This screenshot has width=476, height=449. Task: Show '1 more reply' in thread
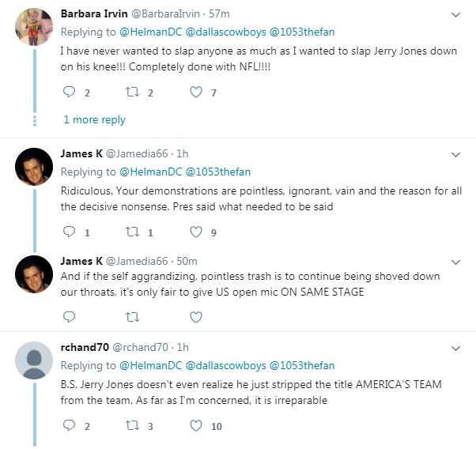point(94,120)
